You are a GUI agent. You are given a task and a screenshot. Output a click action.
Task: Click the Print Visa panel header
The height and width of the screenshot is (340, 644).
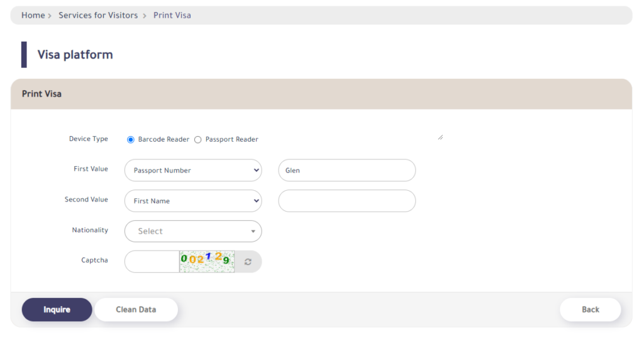321,94
